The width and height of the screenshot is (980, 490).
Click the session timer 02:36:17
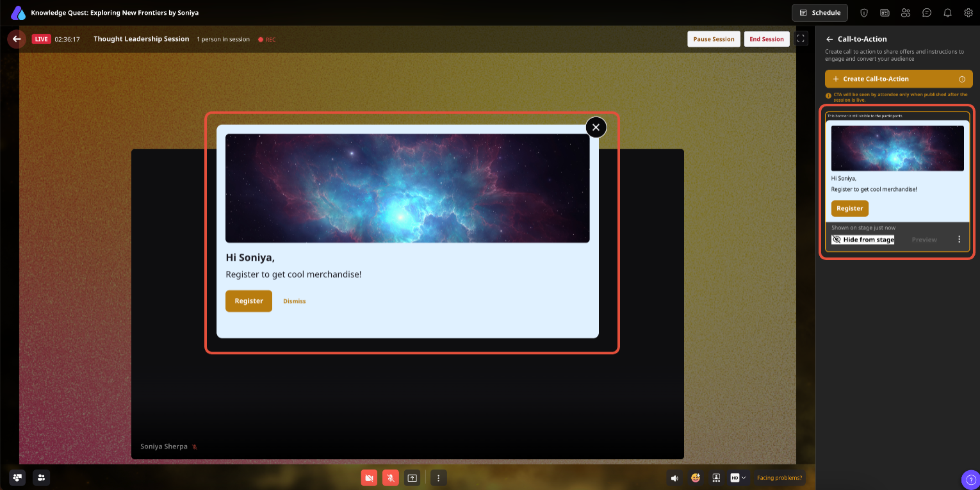pyautogui.click(x=67, y=39)
